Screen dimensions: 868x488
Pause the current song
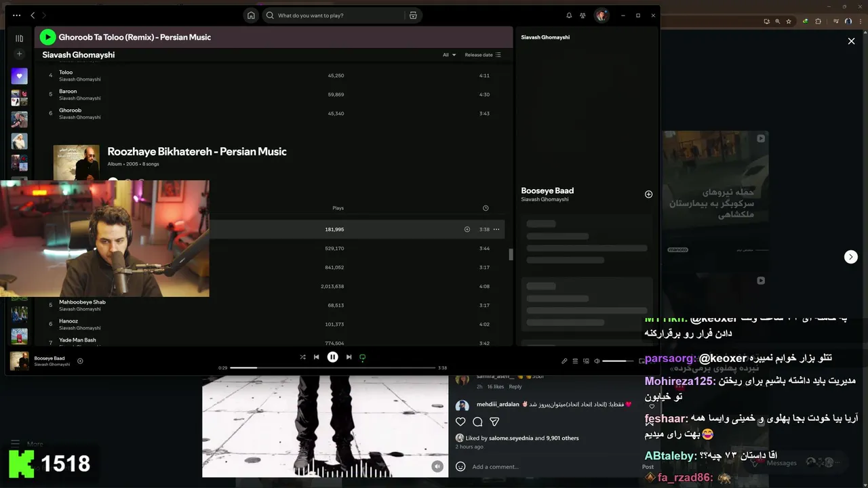pyautogui.click(x=332, y=357)
